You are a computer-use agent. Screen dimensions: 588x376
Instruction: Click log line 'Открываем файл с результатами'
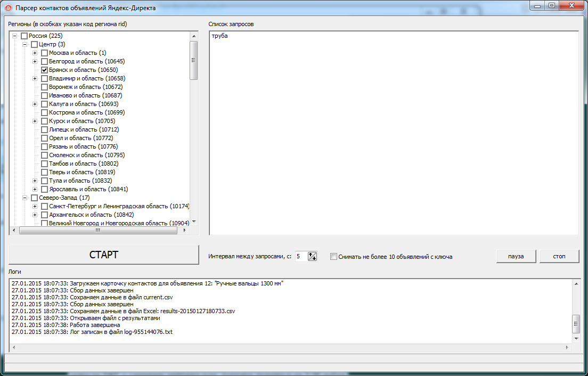coord(86,318)
